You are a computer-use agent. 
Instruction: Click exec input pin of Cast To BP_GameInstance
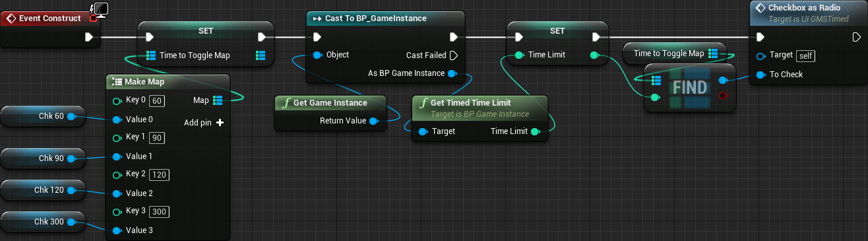(317, 37)
